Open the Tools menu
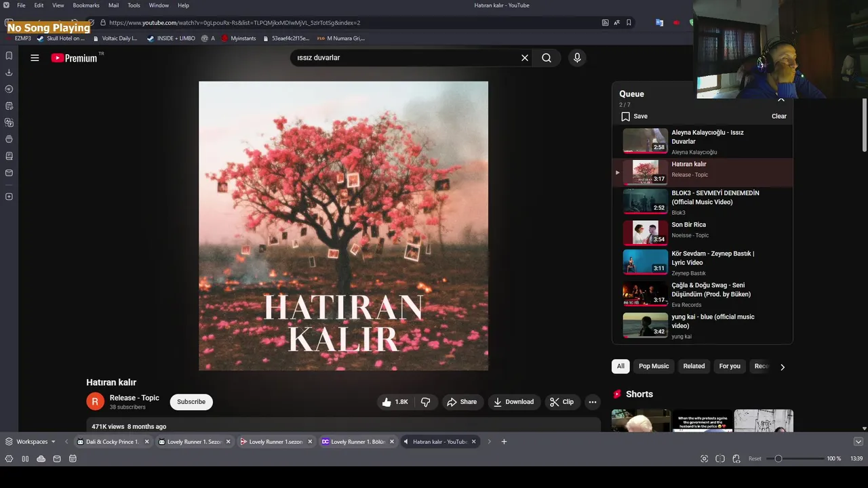The image size is (868, 488). [134, 5]
